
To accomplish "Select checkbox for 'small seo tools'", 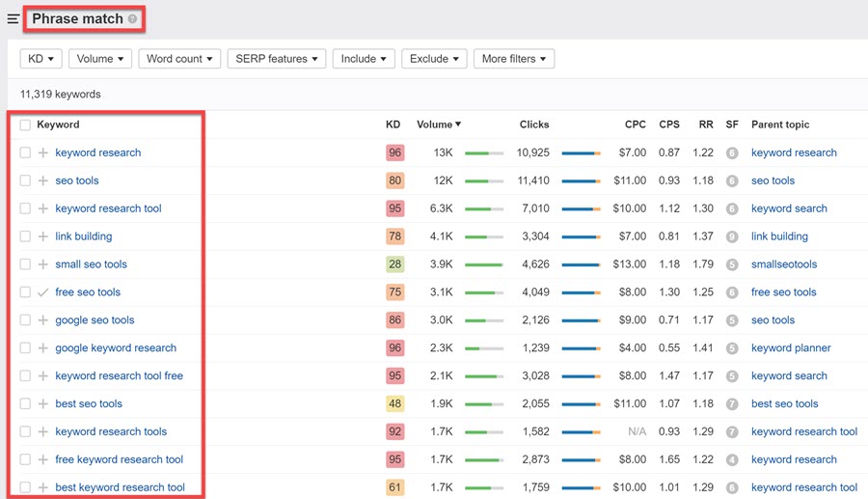I will pos(25,264).
